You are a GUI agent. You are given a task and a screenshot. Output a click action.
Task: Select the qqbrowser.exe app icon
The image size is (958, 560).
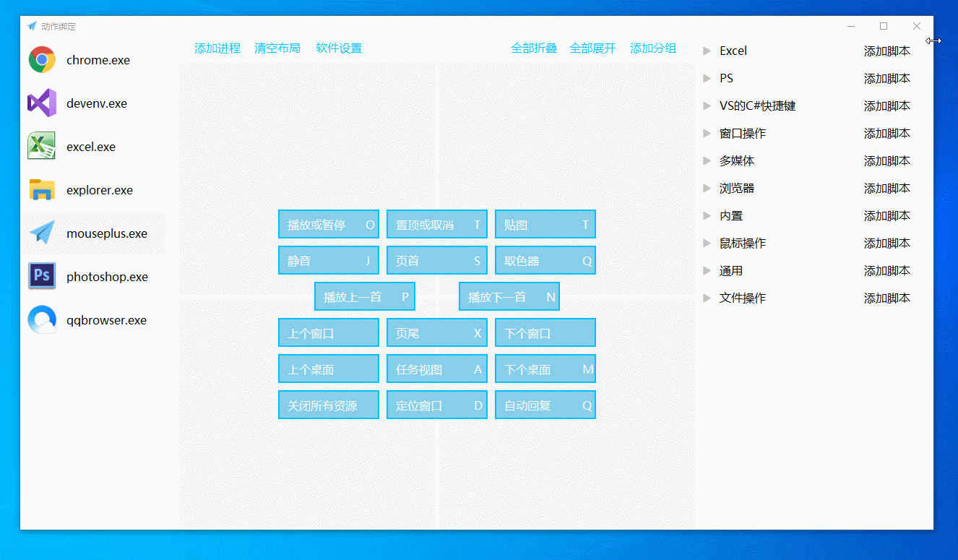pyautogui.click(x=42, y=319)
